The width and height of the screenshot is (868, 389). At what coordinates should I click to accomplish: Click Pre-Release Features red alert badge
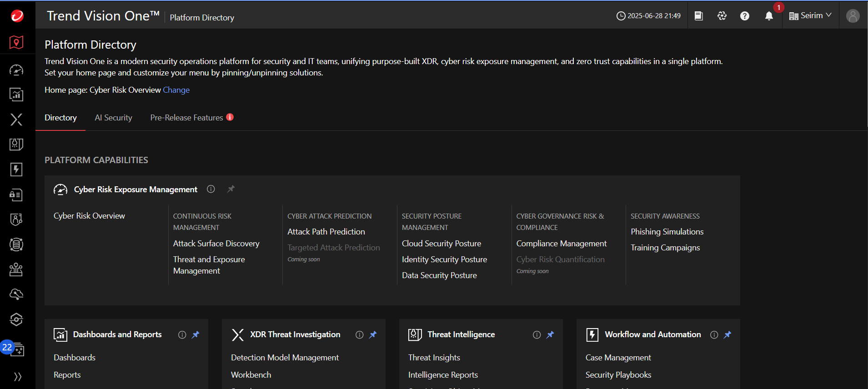230,117
